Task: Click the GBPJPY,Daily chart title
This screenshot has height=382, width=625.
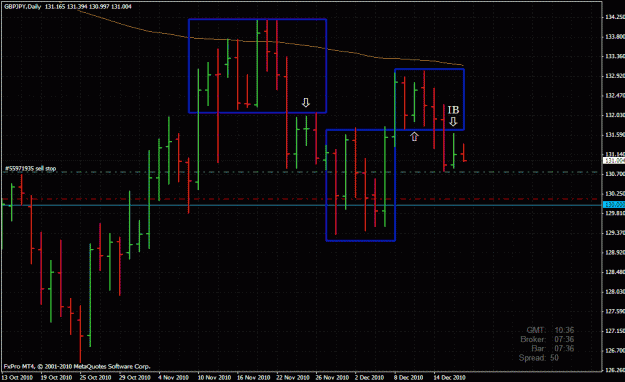Action: [x=22, y=6]
